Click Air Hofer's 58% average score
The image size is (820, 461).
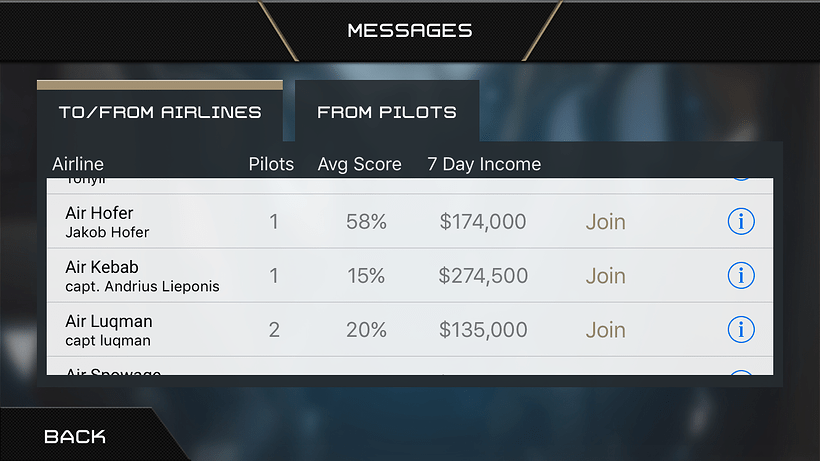[x=366, y=222]
